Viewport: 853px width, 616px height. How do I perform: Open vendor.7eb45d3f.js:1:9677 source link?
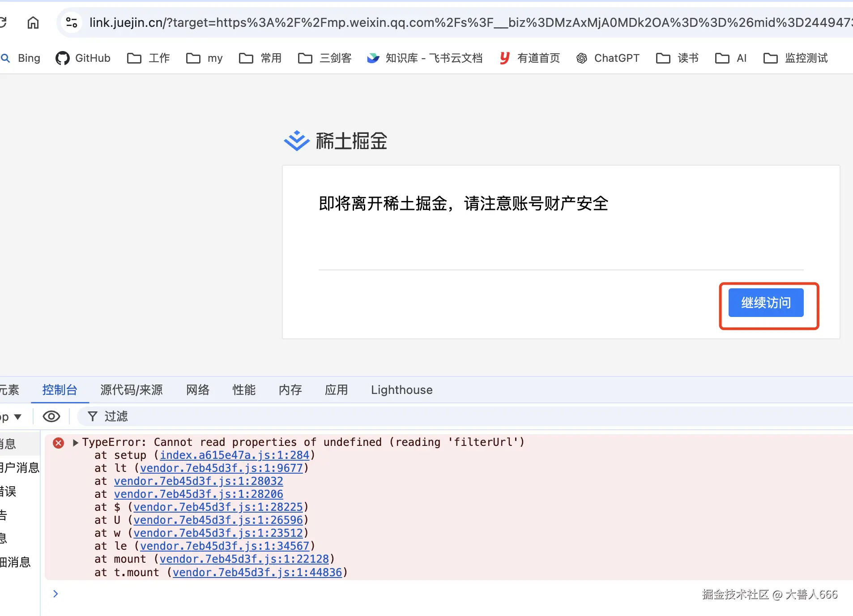click(221, 468)
